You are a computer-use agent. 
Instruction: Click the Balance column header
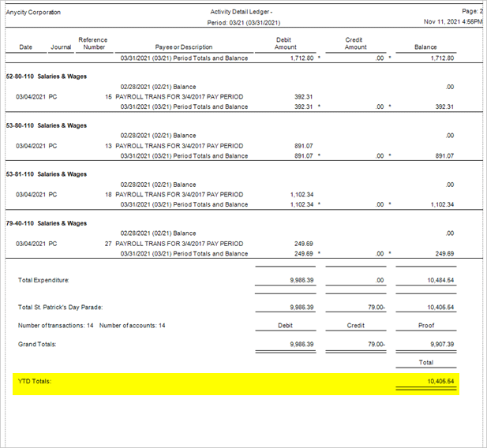[425, 47]
